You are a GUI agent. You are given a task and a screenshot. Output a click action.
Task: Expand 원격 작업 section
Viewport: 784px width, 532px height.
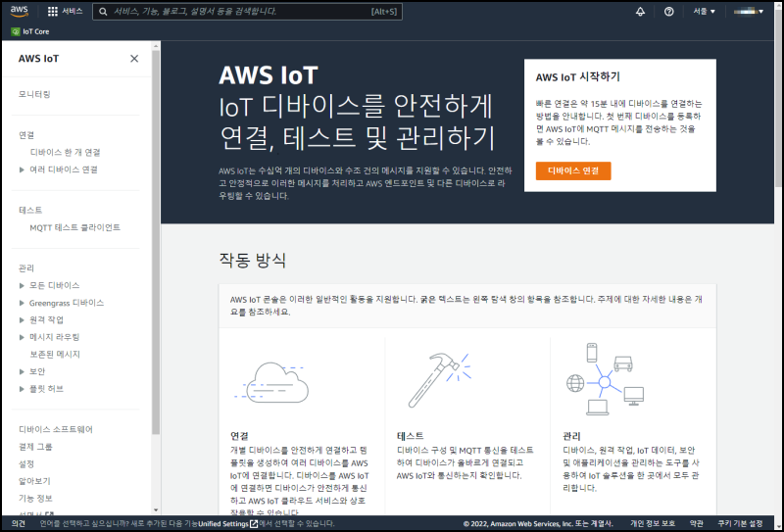point(22,320)
